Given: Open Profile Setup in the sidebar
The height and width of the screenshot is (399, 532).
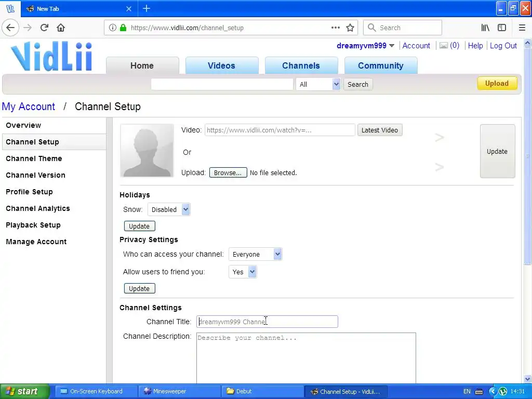Looking at the screenshot, I should (54, 192).
